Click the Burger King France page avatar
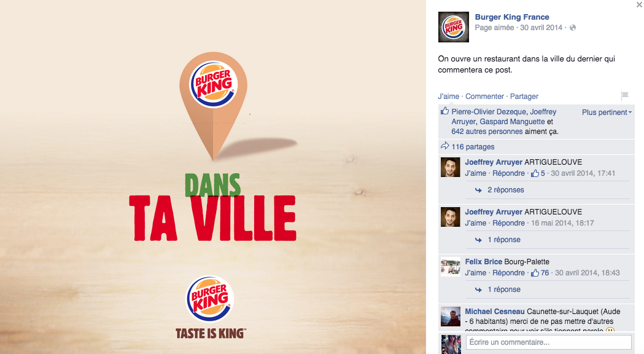This screenshot has height=354, width=644. click(454, 27)
